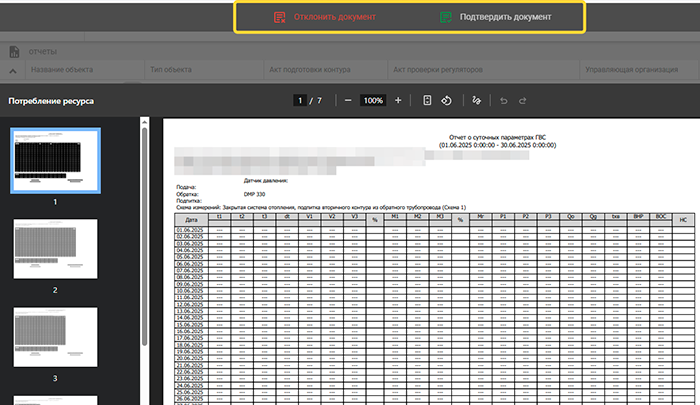Click the reject document icon

(x=281, y=18)
